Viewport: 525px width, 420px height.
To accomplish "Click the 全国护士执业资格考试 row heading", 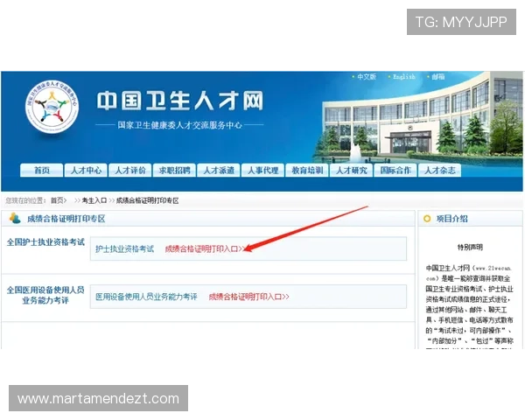I will [45, 242].
